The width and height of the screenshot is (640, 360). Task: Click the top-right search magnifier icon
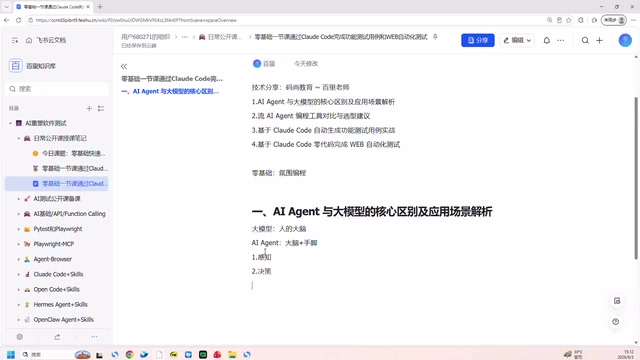(x=585, y=40)
